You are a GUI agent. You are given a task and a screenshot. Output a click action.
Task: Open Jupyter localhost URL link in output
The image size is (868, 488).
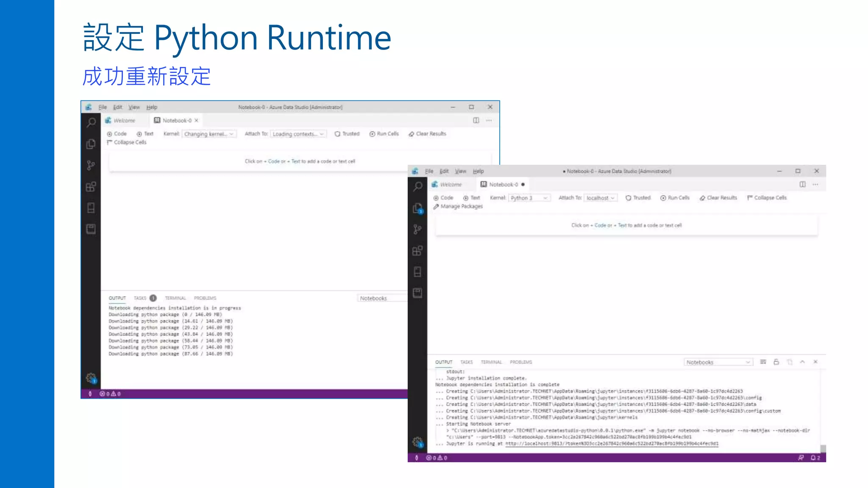612,444
